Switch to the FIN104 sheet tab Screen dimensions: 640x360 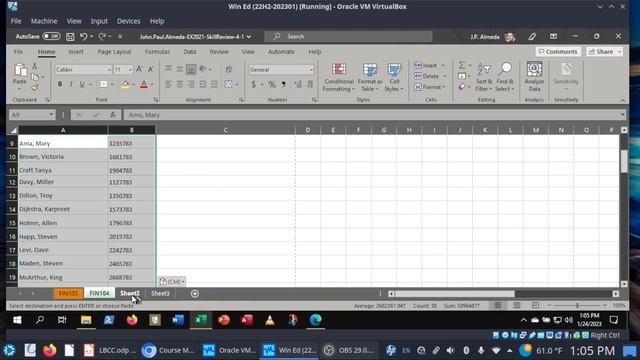pos(99,293)
